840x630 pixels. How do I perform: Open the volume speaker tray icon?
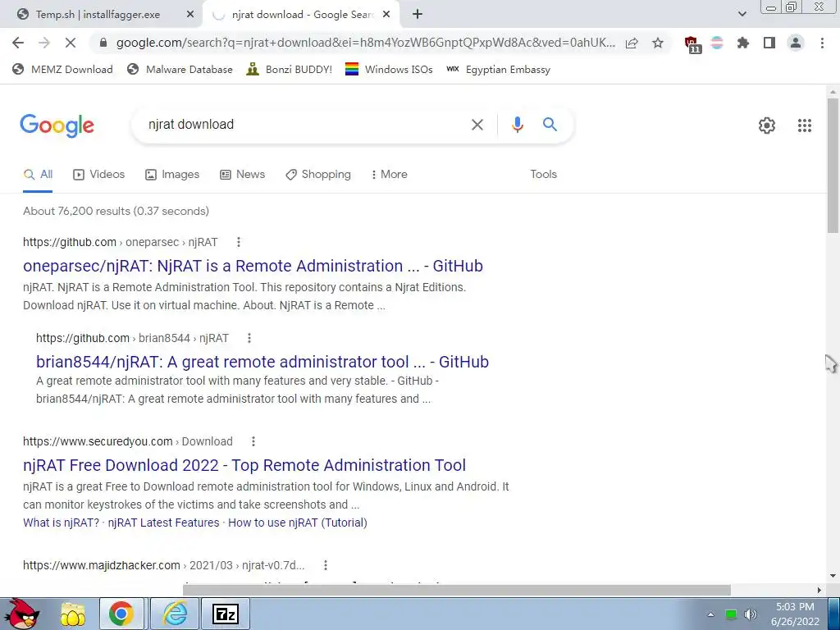coord(751,614)
